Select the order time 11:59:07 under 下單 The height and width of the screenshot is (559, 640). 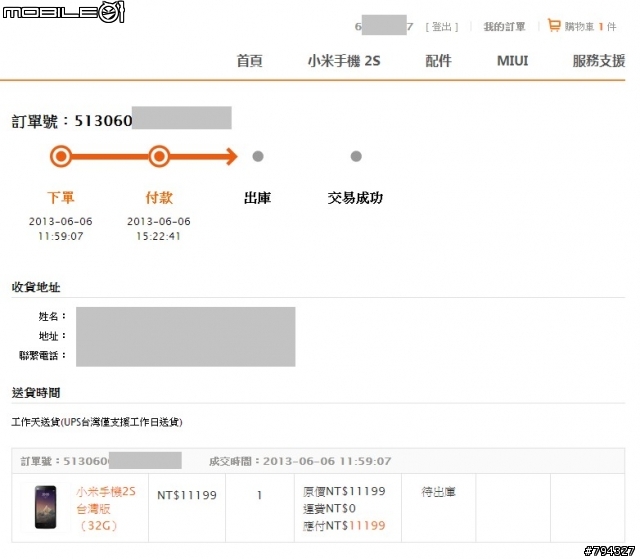[x=60, y=236]
